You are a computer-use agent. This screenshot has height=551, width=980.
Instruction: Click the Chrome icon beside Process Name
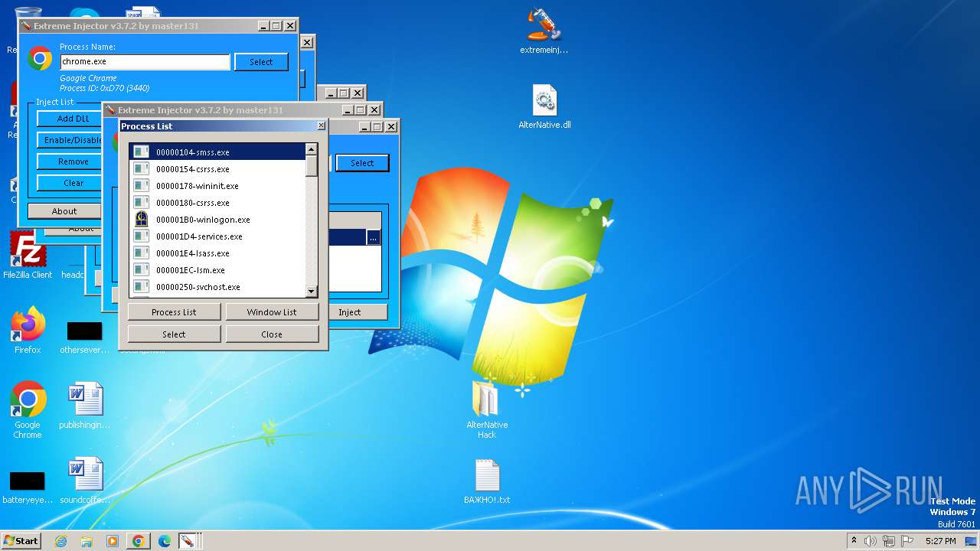[40, 58]
